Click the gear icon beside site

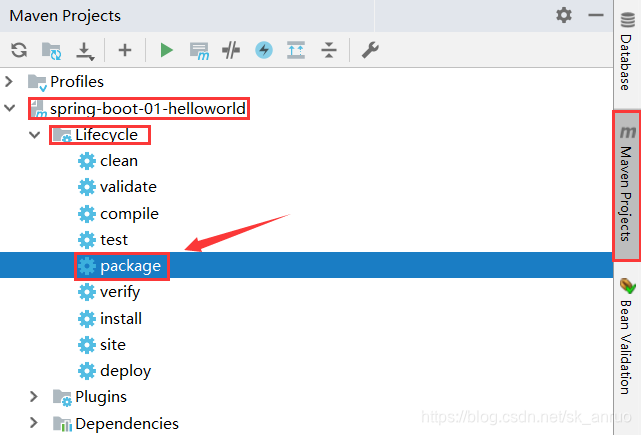pos(87,345)
